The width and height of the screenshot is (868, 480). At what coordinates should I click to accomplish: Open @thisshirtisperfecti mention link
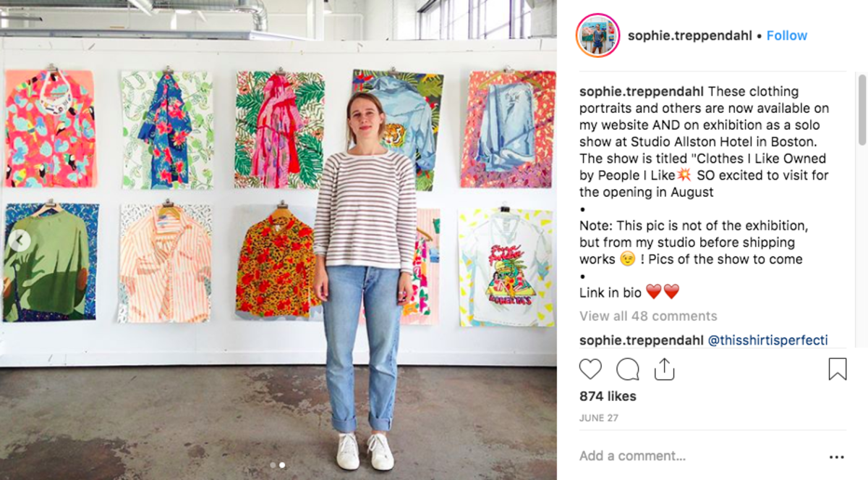(767, 340)
